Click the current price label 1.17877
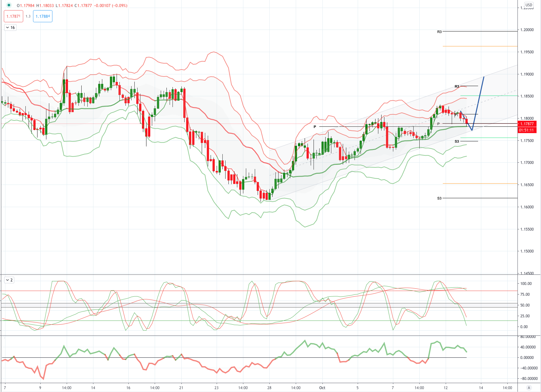 tap(527, 124)
